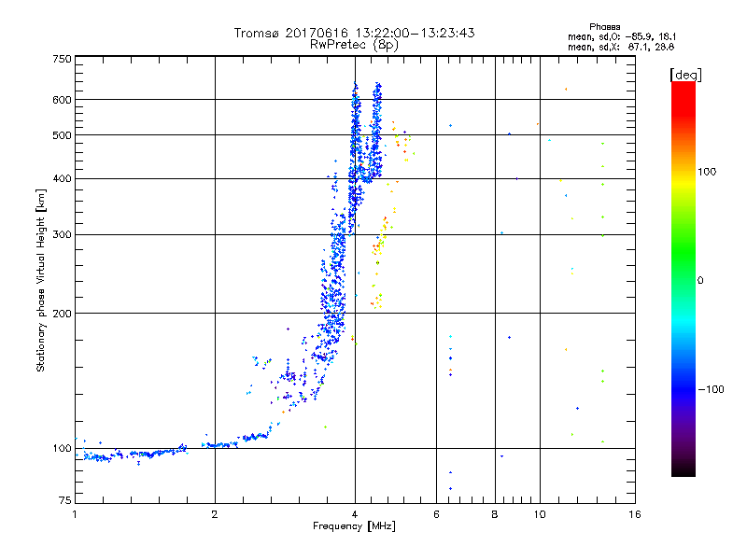Click the Frequency [MHz] axis label
The height and width of the screenshot is (560, 747).
(354, 527)
